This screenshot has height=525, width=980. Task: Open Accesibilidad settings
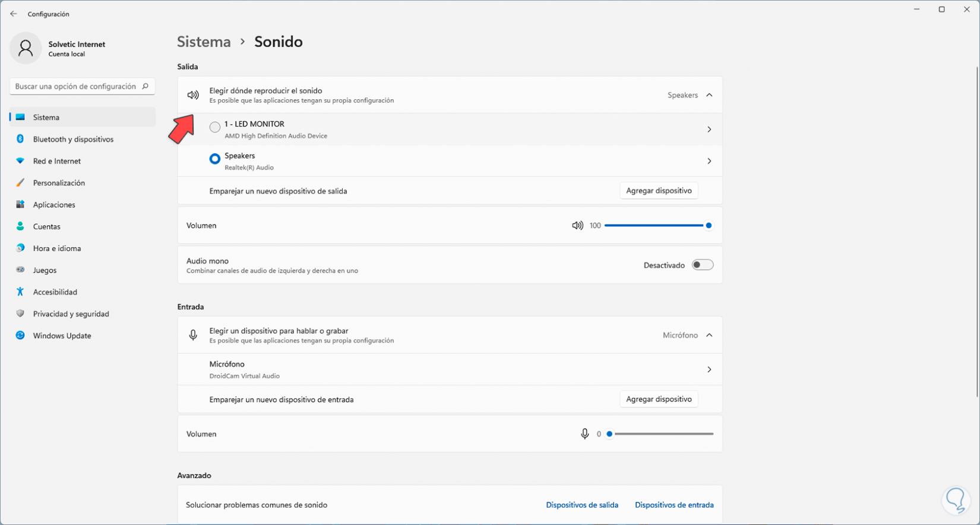[55, 292]
